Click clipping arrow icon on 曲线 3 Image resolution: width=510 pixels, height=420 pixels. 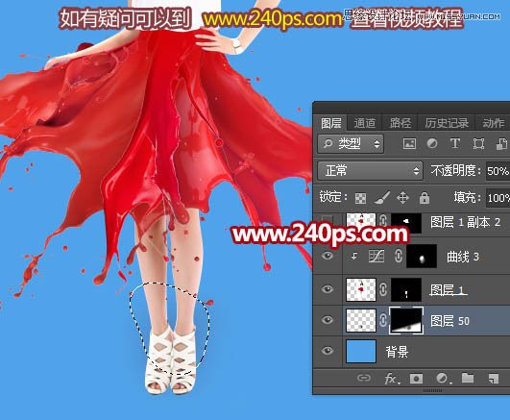tap(354, 257)
